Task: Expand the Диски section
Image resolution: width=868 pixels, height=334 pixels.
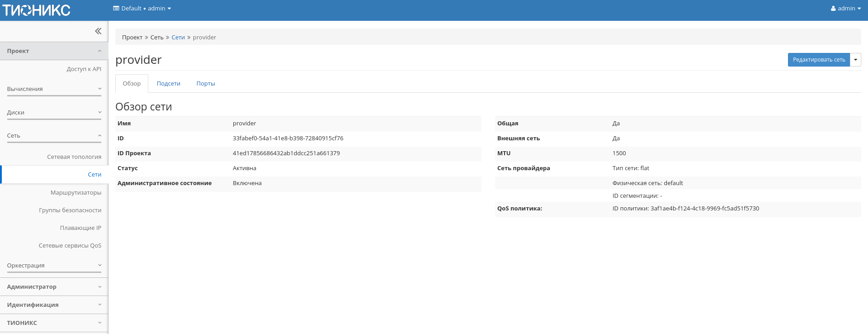Action: pos(54,113)
